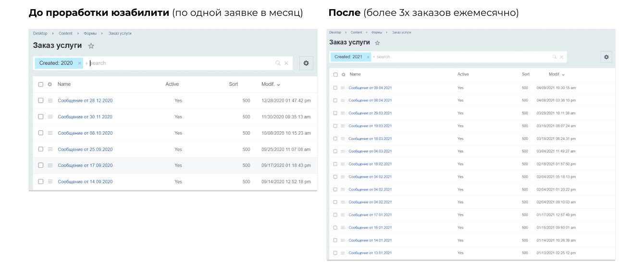Viewport: 644px width, 266px height.
Task: Open Сообщение от 04.02.2021 modified 05:18:13 pm
Action: coord(370,177)
